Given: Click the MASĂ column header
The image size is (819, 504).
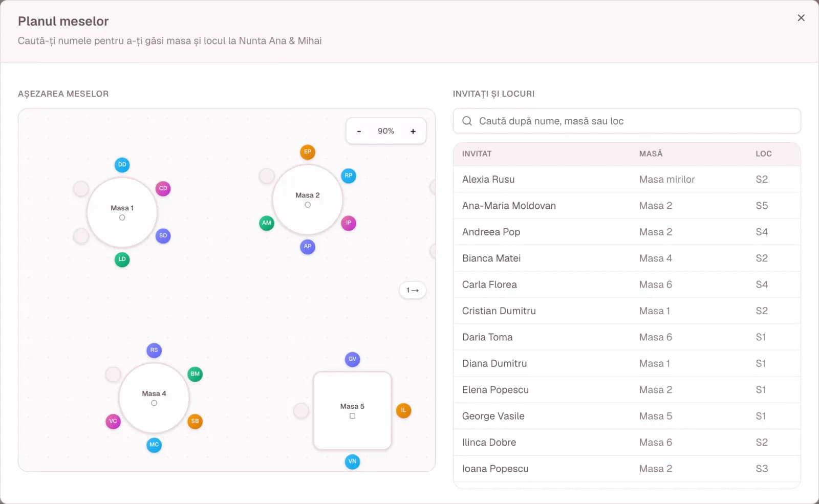Looking at the screenshot, I should 651,154.
